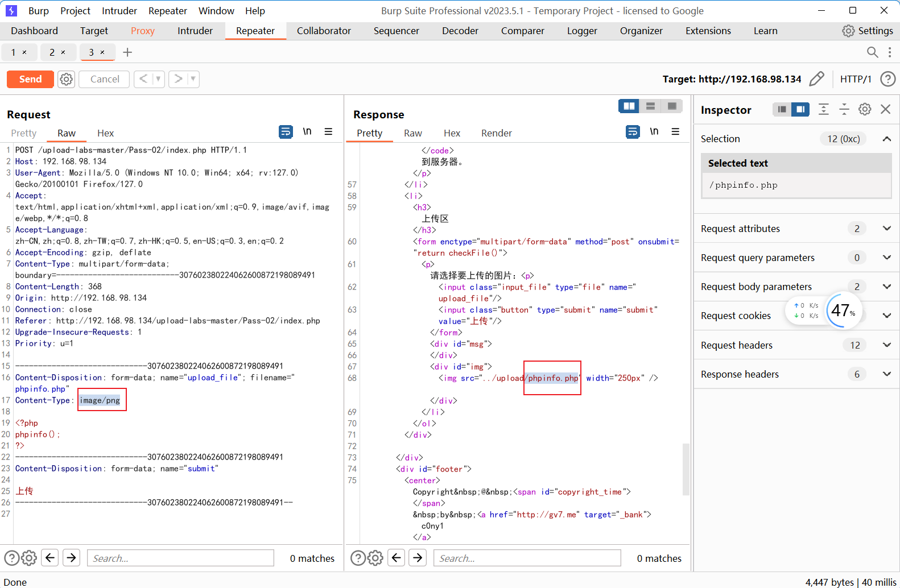The image size is (900, 588).
Task: Open the Decoder tab
Action: pyautogui.click(x=460, y=31)
